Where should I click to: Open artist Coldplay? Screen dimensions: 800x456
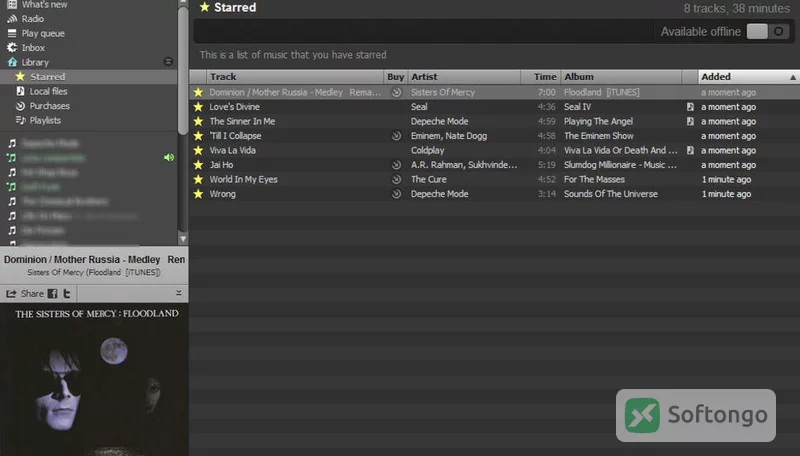pos(428,150)
